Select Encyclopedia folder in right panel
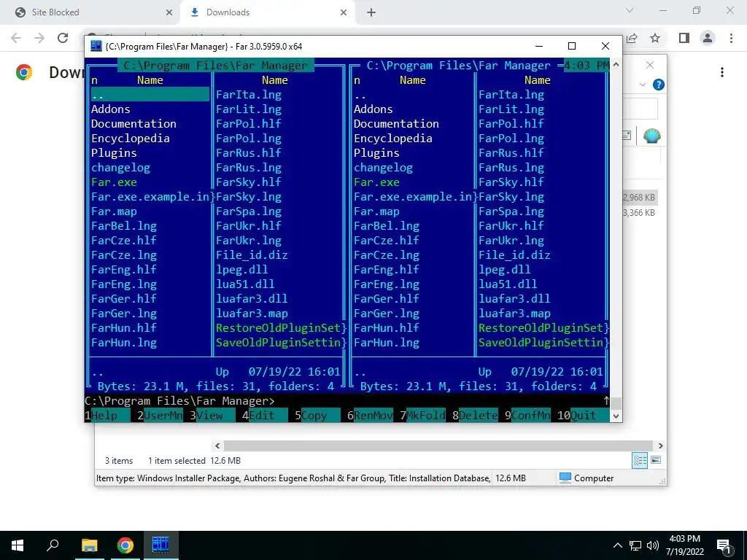This screenshot has width=747, height=560. [x=393, y=139]
